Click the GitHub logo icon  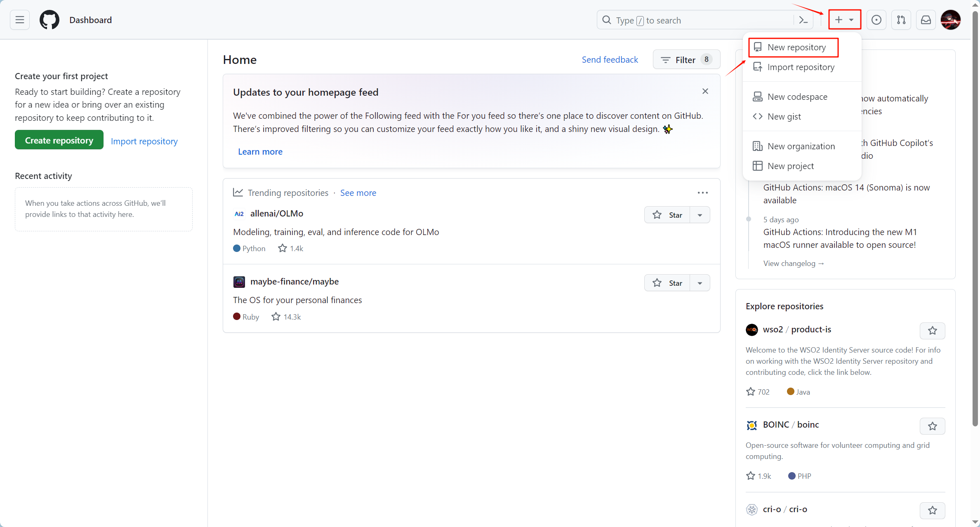(49, 20)
